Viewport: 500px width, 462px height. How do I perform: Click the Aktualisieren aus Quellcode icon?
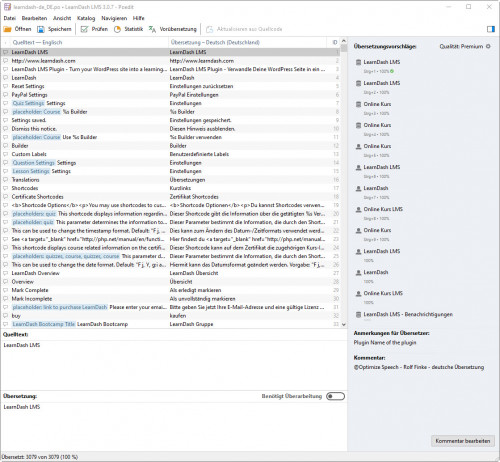pos(209,29)
